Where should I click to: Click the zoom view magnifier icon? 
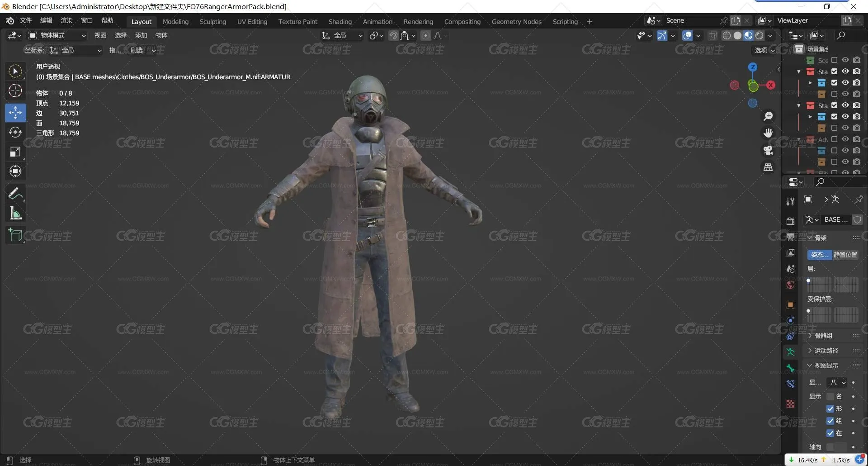point(768,117)
